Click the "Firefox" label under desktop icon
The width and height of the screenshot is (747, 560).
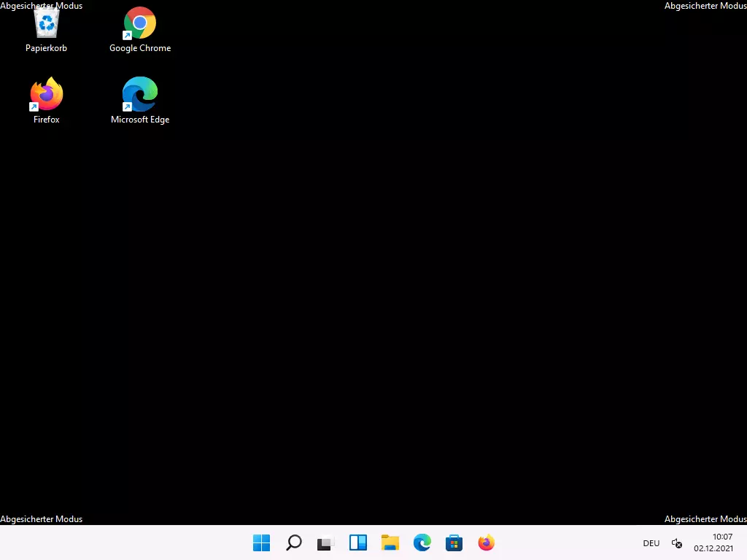pos(46,120)
